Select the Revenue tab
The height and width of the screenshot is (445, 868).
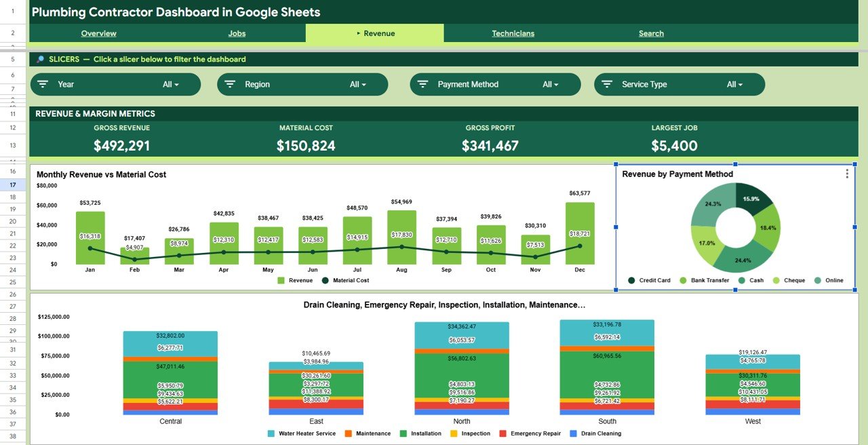(x=375, y=33)
